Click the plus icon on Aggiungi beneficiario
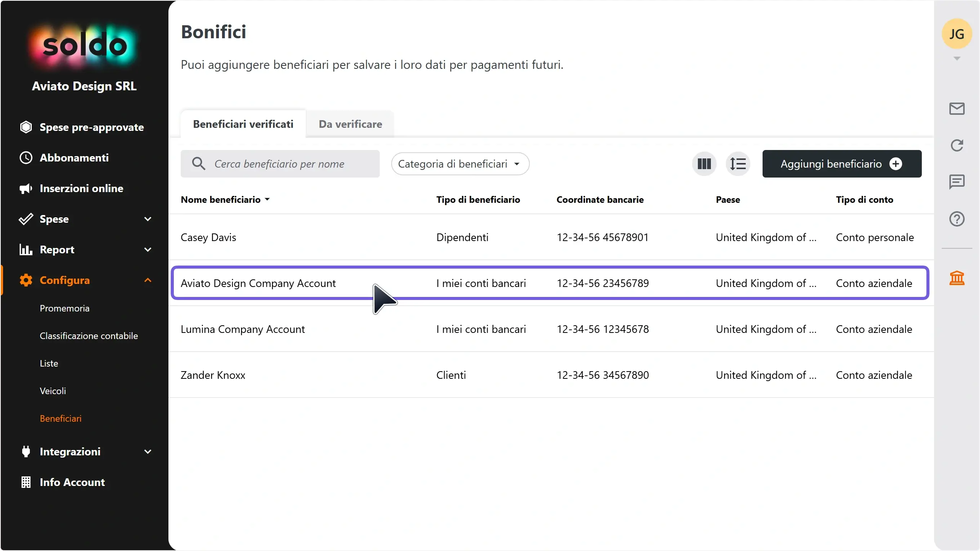This screenshot has height=551, width=980. tap(896, 164)
